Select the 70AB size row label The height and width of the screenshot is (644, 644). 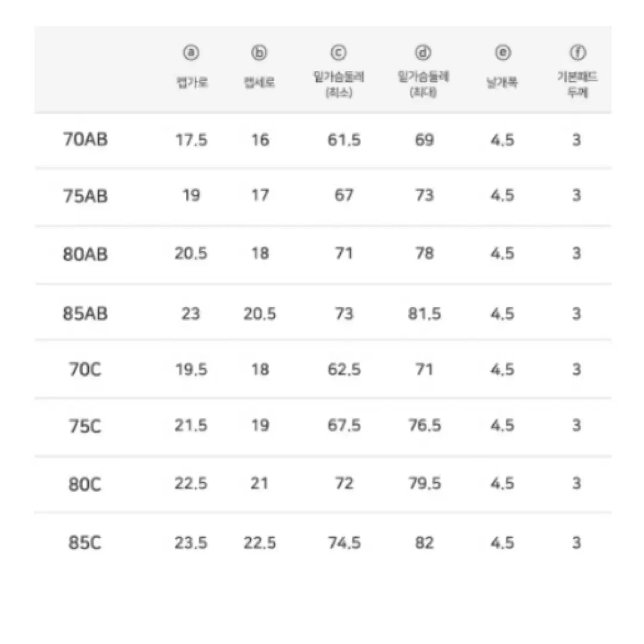tap(85, 139)
